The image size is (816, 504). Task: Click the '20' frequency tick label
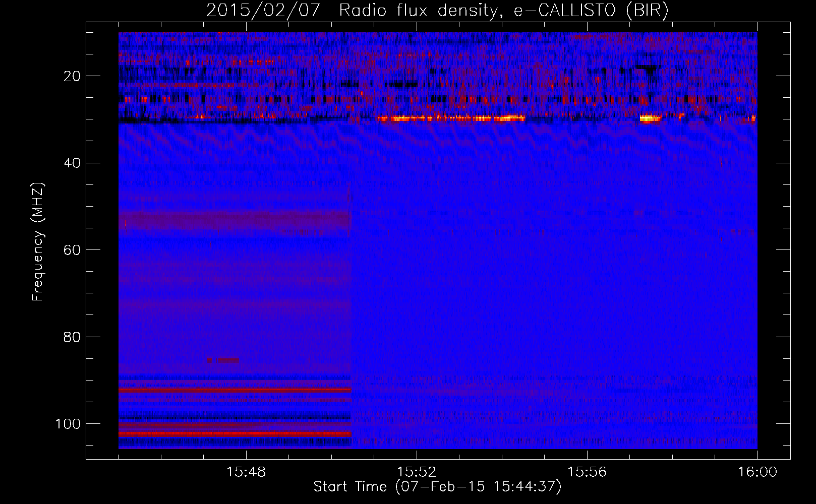72,76
